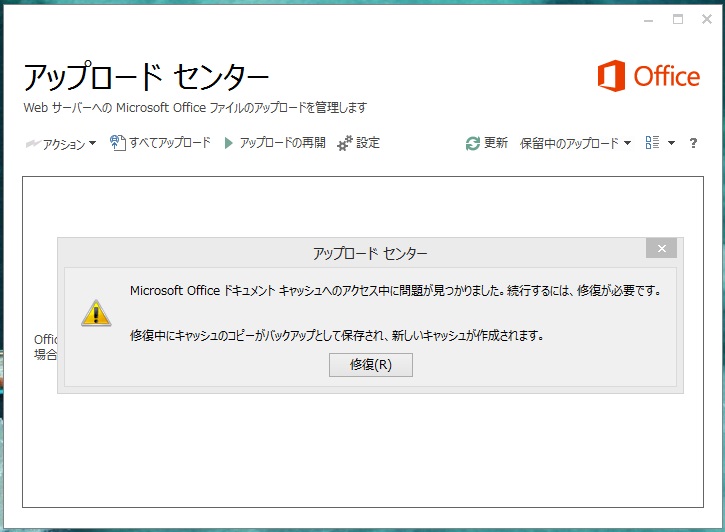Select the アップロードの再開 text label
725x532 pixels.
(x=283, y=143)
